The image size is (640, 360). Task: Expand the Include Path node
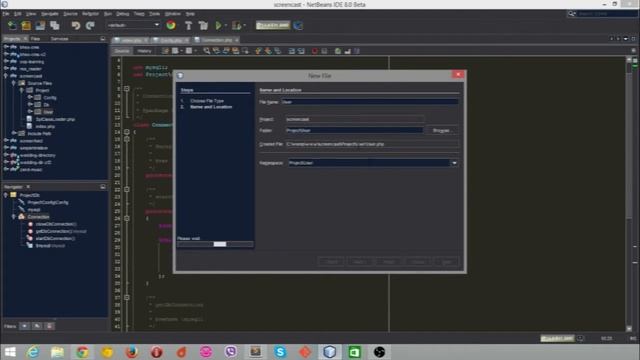pyautogui.click(x=14, y=133)
